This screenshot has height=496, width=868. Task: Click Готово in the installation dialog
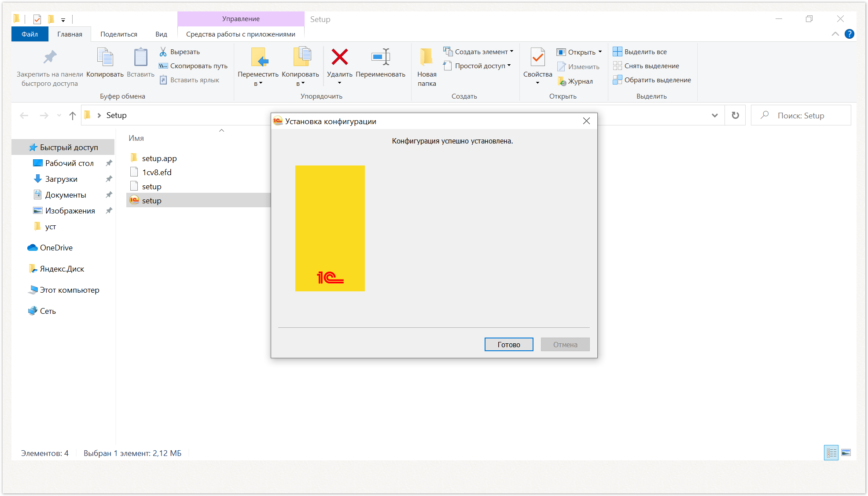coord(509,345)
